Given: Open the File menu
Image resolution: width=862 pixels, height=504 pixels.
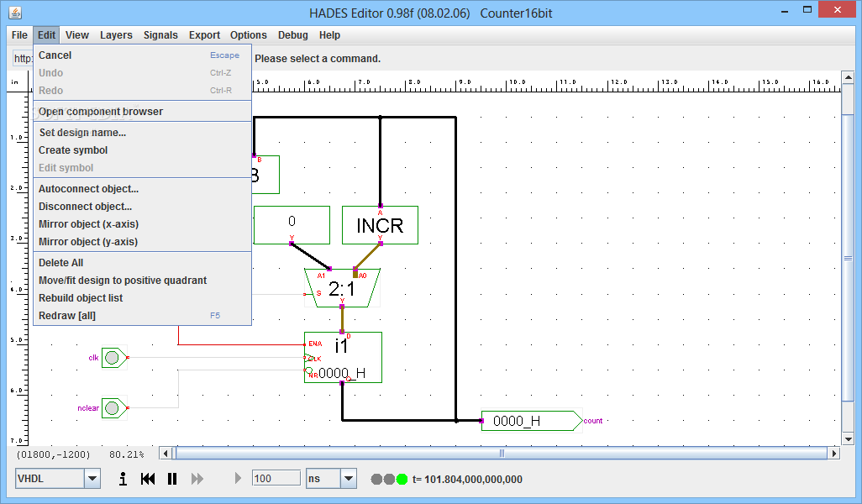Looking at the screenshot, I should (19, 35).
